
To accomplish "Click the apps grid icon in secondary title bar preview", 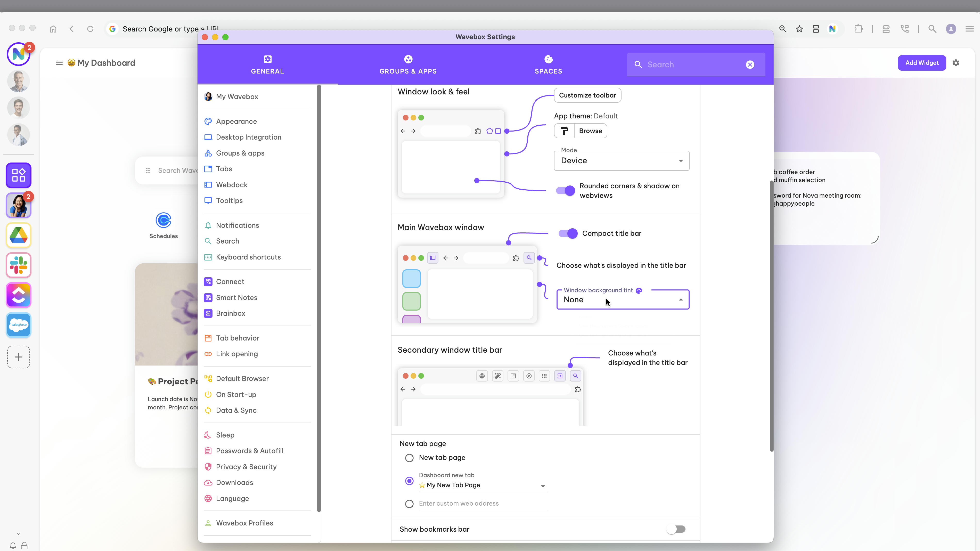I will (x=544, y=376).
